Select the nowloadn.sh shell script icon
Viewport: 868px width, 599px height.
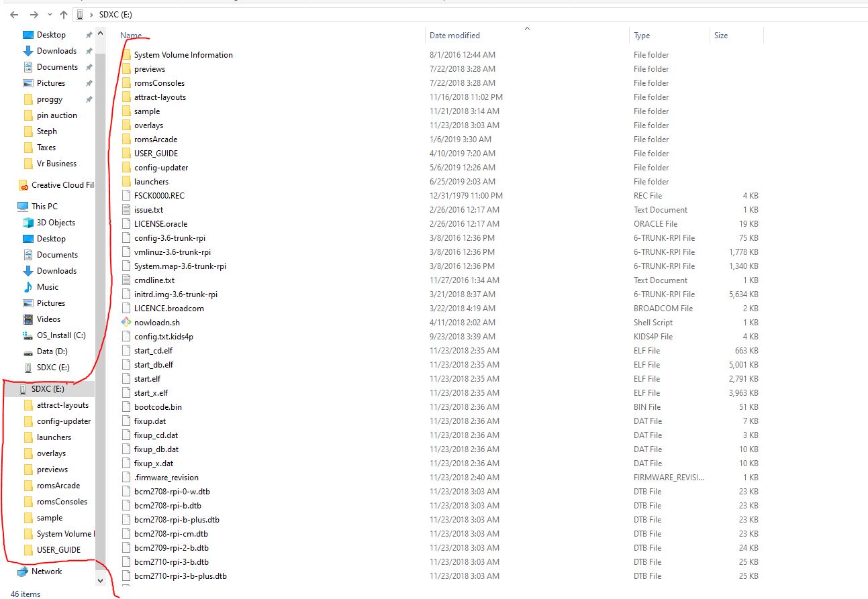point(127,323)
